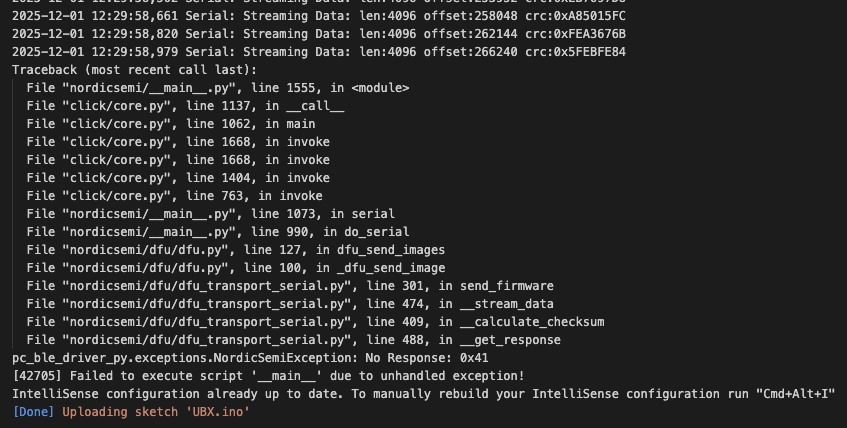Click the dfu.py line 127 dfu_send_images entry
The width and height of the screenshot is (847, 428).
236,250
